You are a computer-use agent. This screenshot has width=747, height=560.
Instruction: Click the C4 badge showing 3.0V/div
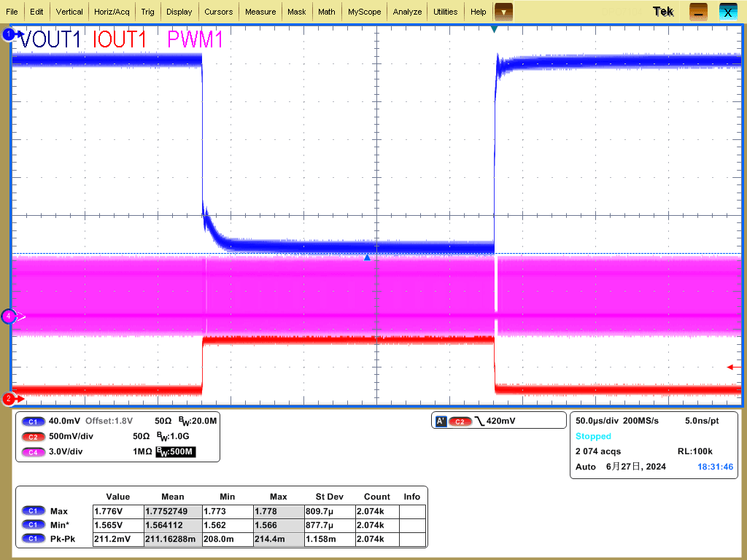pyautogui.click(x=31, y=452)
